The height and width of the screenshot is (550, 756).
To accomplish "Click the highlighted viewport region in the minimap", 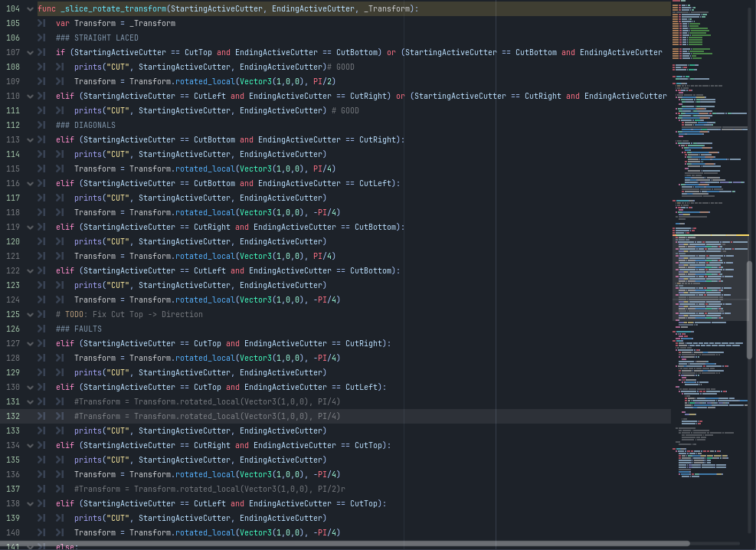I will [709, 278].
